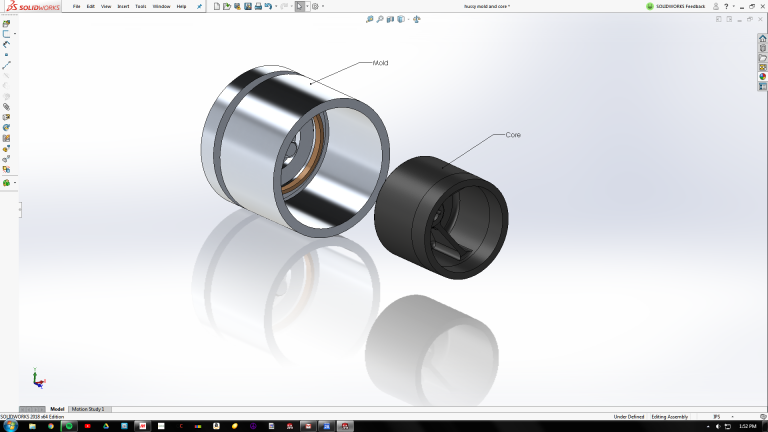Click the green icon below the left toolbar divider
Viewport: 768px width, 432px height.
click(x=6, y=183)
